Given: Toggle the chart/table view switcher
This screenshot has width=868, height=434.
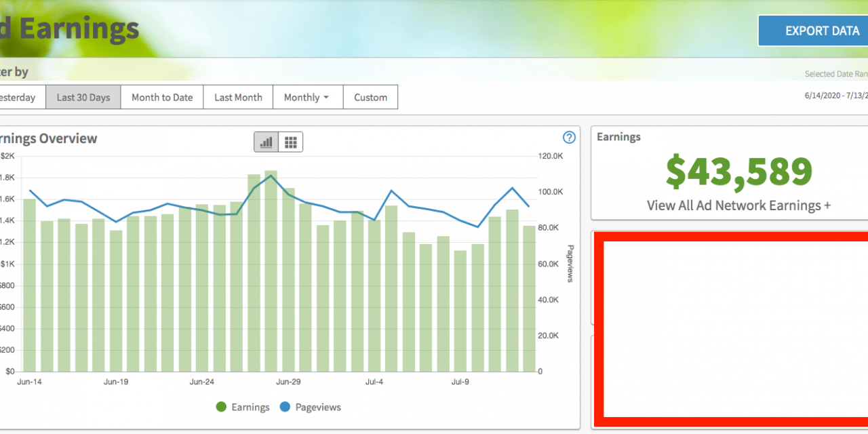Looking at the screenshot, I should (x=278, y=142).
